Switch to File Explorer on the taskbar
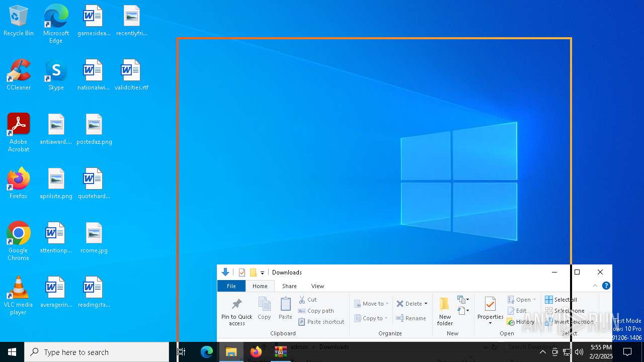The height and width of the screenshot is (362, 644). (231, 352)
